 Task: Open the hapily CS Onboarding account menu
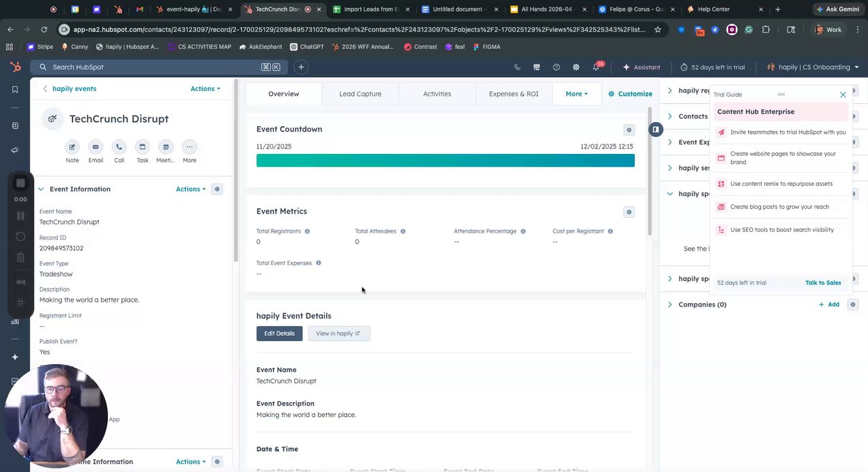pos(813,67)
